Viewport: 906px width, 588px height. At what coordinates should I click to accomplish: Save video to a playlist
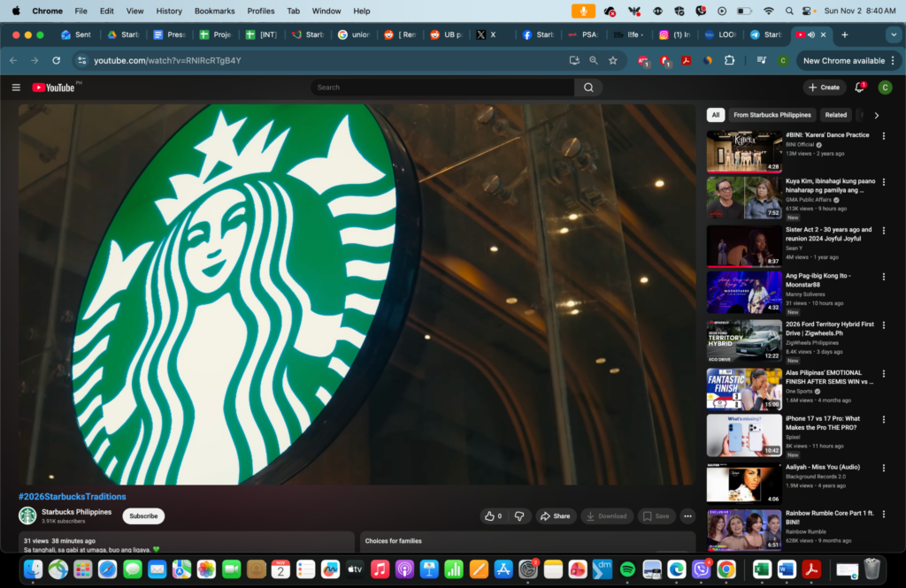(x=656, y=516)
